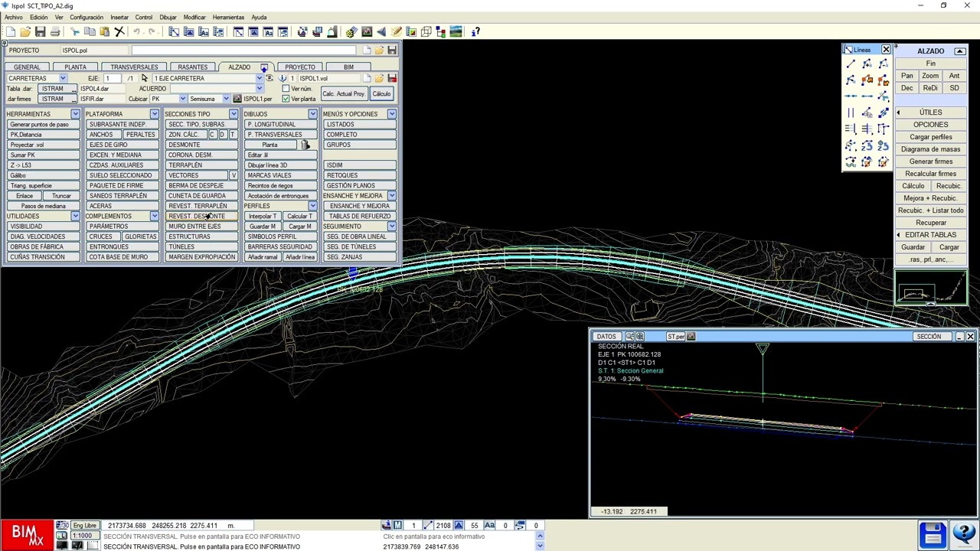
Task: Toggle the D option next to ZON. CÁLC.
Action: click(222, 135)
